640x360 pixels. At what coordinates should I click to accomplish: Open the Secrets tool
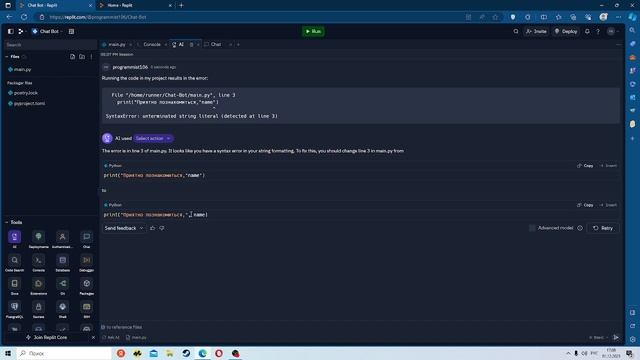coord(38,309)
